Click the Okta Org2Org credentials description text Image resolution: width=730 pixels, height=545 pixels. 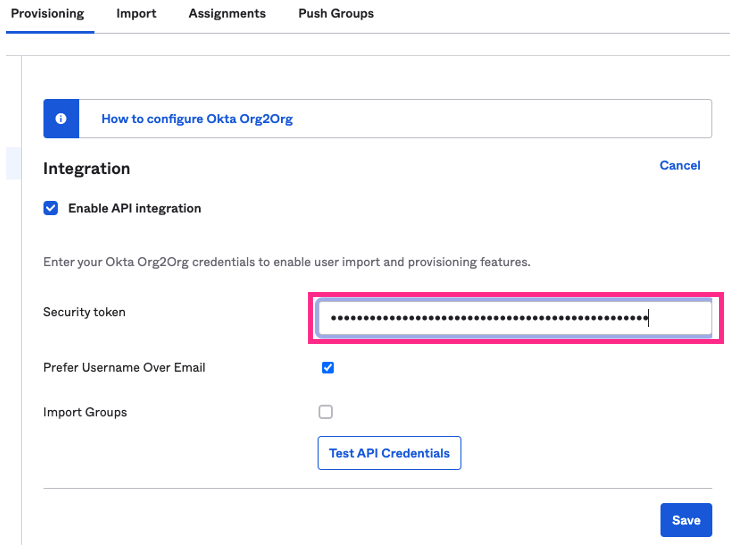pyautogui.click(x=286, y=262)
